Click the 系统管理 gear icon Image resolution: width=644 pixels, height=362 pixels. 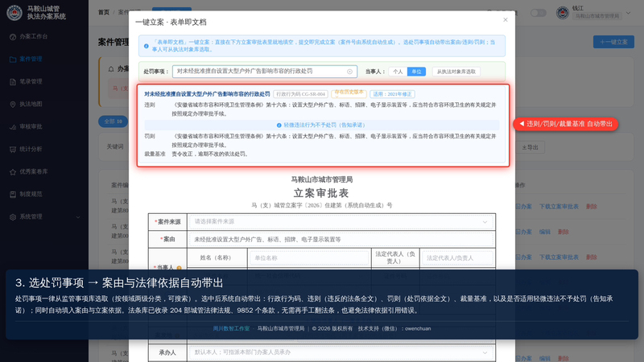13,217
